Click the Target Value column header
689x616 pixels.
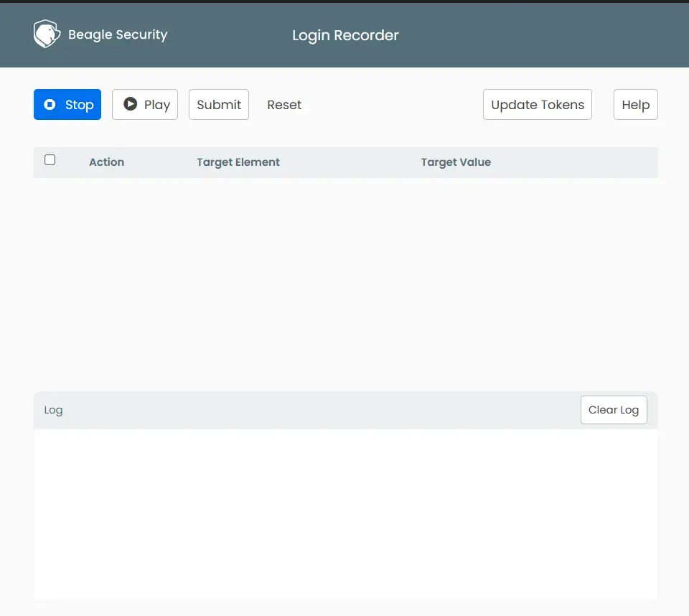pos(456,162)
